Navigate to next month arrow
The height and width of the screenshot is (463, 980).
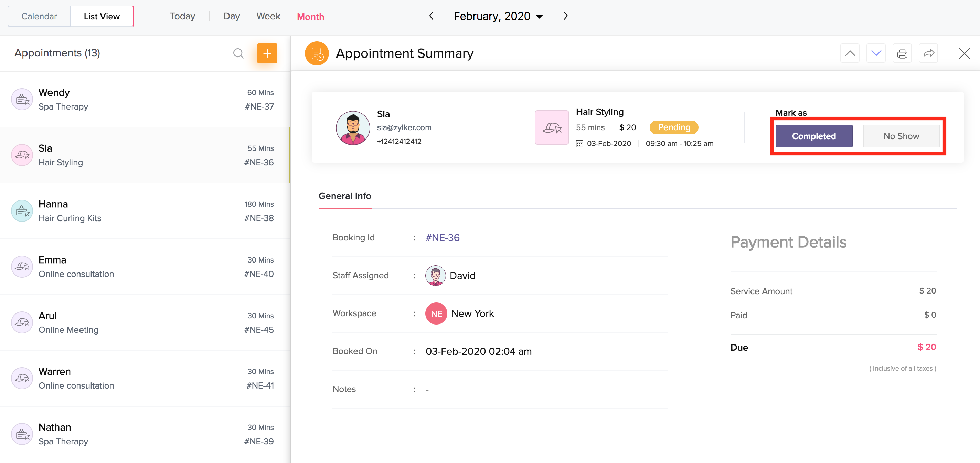point(565,16)
